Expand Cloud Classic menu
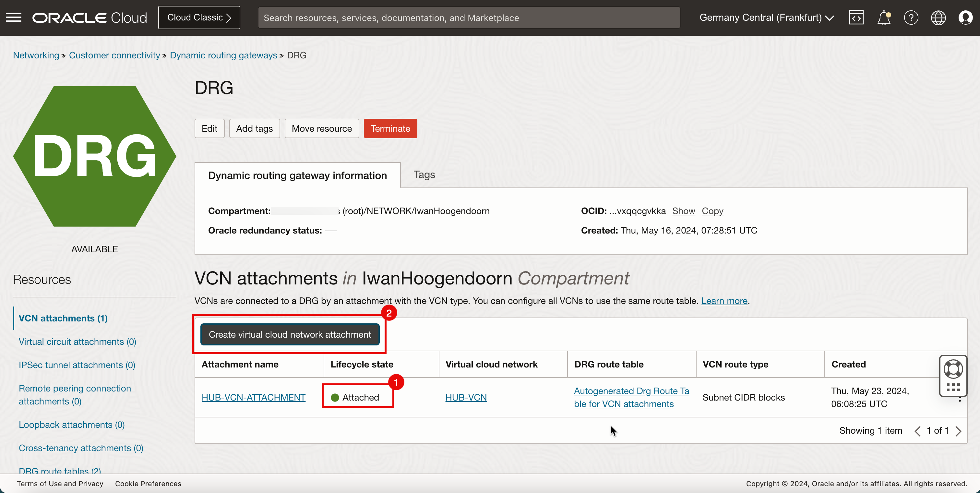980x493 pixels. (x=200, y=18)
